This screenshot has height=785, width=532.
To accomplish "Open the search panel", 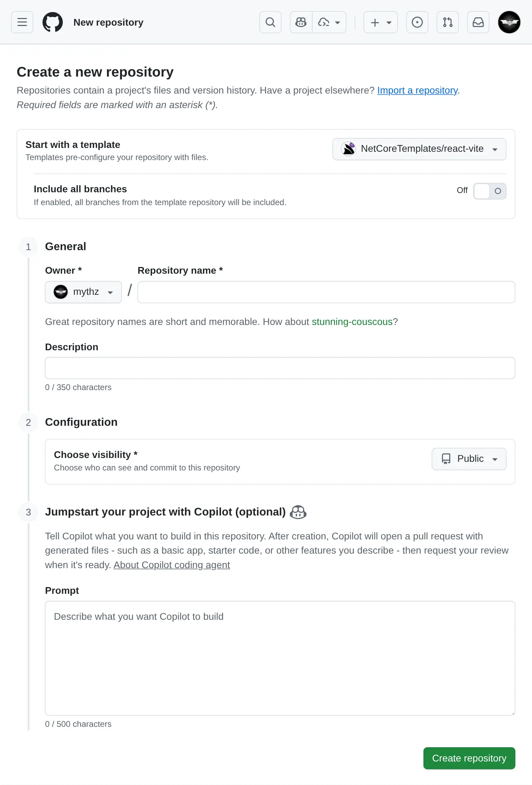I will (270, 22).
